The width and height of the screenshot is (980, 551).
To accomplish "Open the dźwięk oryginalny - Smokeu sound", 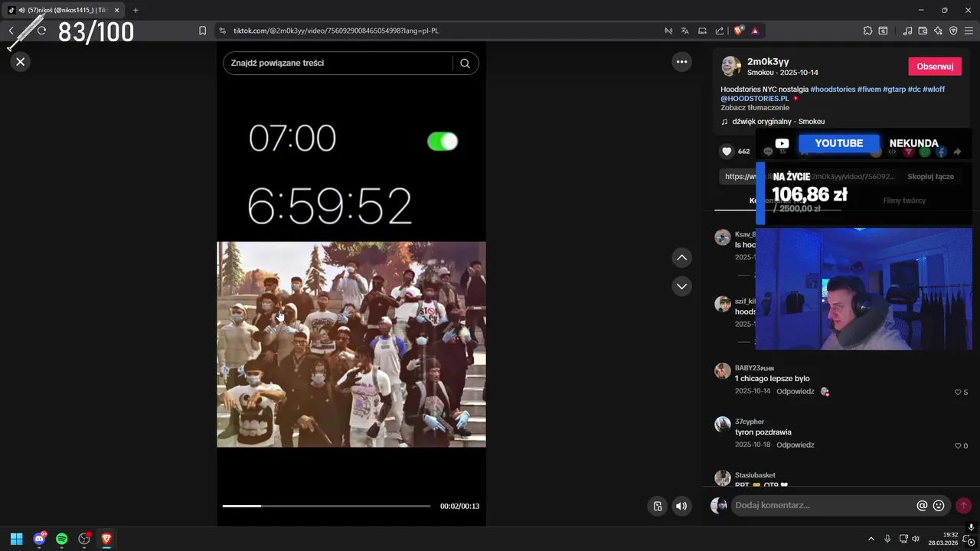I will click(x=779, y=122).
